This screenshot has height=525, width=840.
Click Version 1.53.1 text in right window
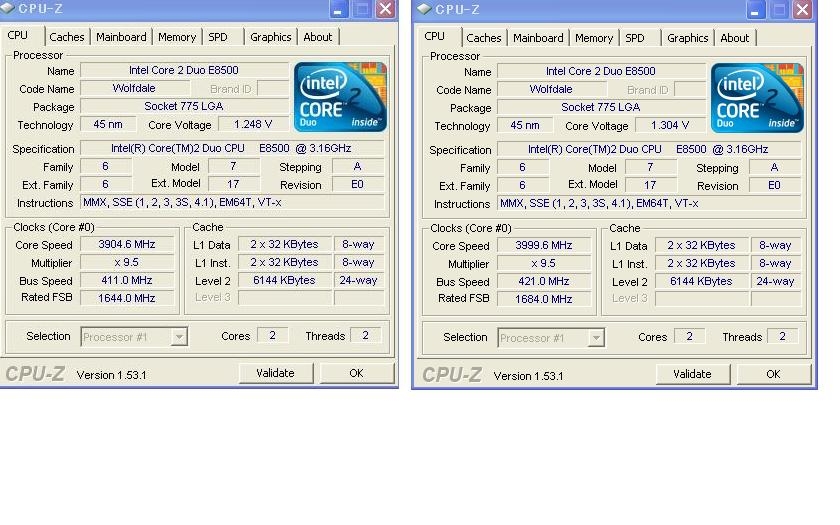point(528,376)
